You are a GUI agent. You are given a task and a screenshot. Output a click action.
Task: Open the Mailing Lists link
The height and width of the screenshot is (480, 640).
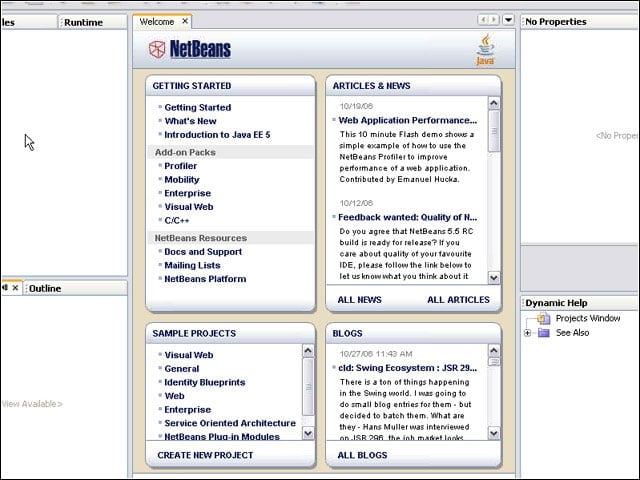(x=192, y=265)
